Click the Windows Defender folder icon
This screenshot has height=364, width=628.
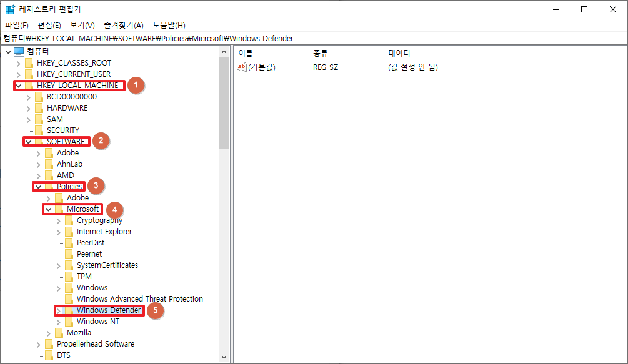click(x=68, y=310)
